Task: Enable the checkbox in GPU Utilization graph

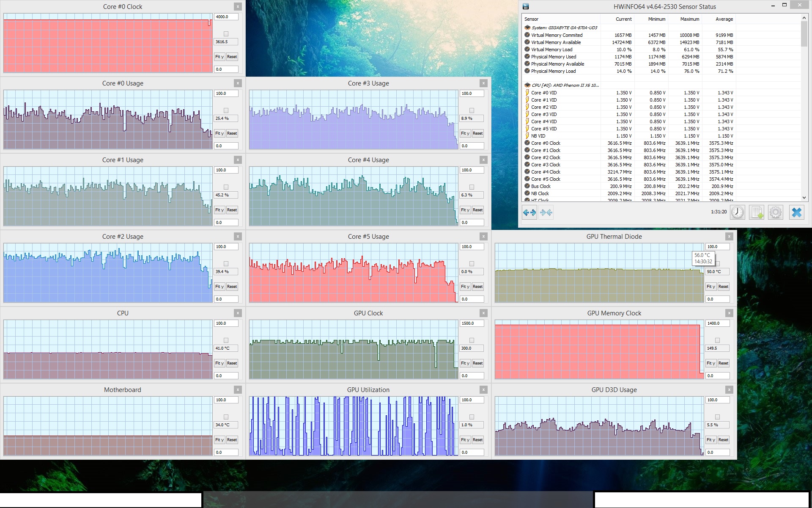Action: pos(472,417)
